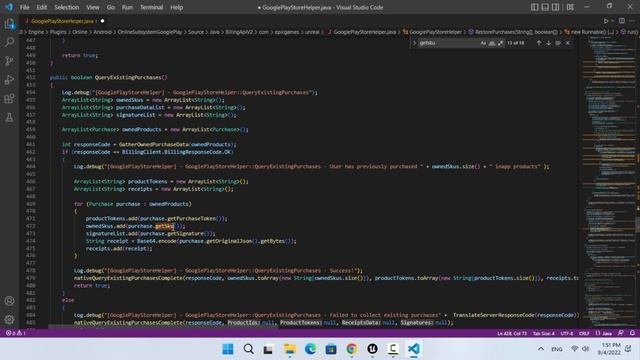This screenshot has height=360, width=640.
Task: Run Java file with play button
Action: [x=606, y=21]
